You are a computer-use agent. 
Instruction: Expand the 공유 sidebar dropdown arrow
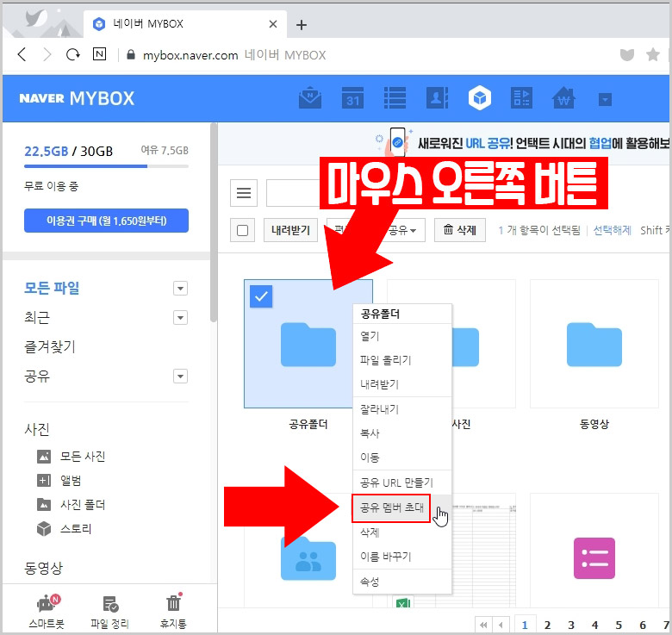(180, 377)
